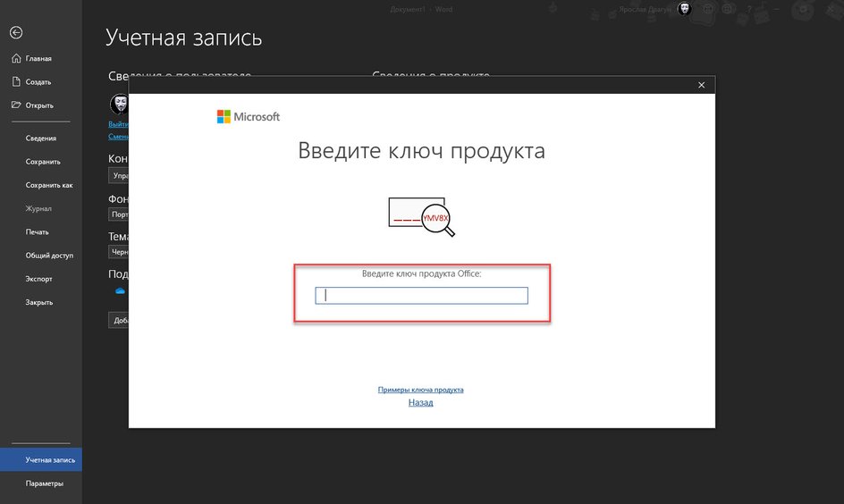Open the Сведения section
The image size is (844, 504).
tap(41, 139)
